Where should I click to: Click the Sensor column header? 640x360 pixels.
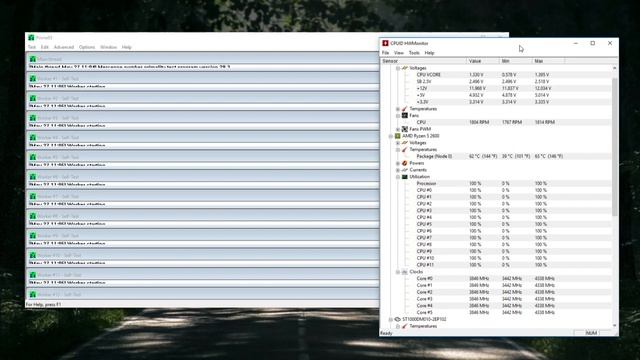coord(423,61)
